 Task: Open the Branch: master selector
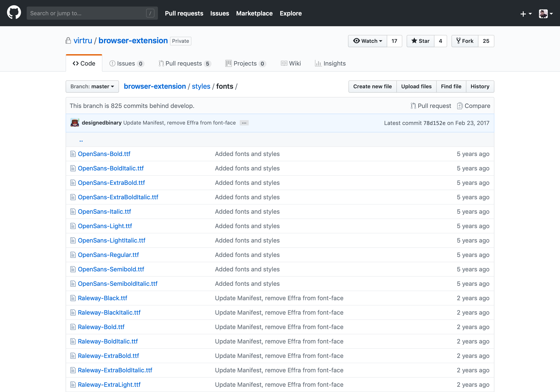[x=92, y=87]
